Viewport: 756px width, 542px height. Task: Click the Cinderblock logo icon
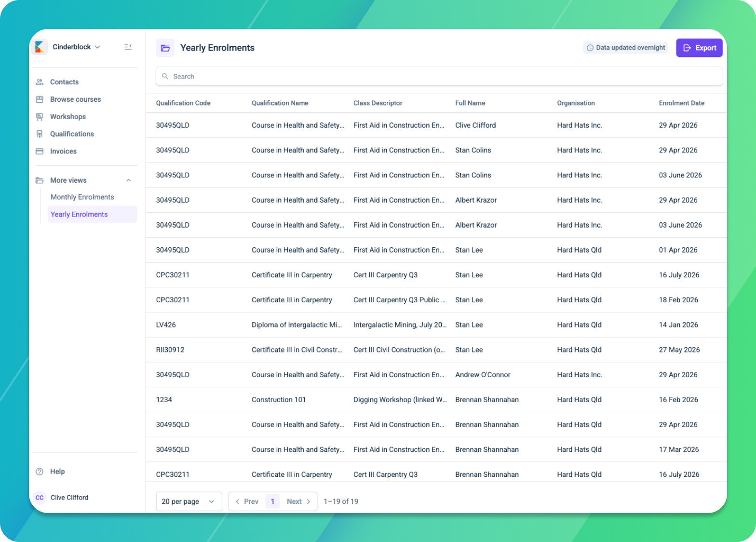pyautogui.click(x=40, y=47)
